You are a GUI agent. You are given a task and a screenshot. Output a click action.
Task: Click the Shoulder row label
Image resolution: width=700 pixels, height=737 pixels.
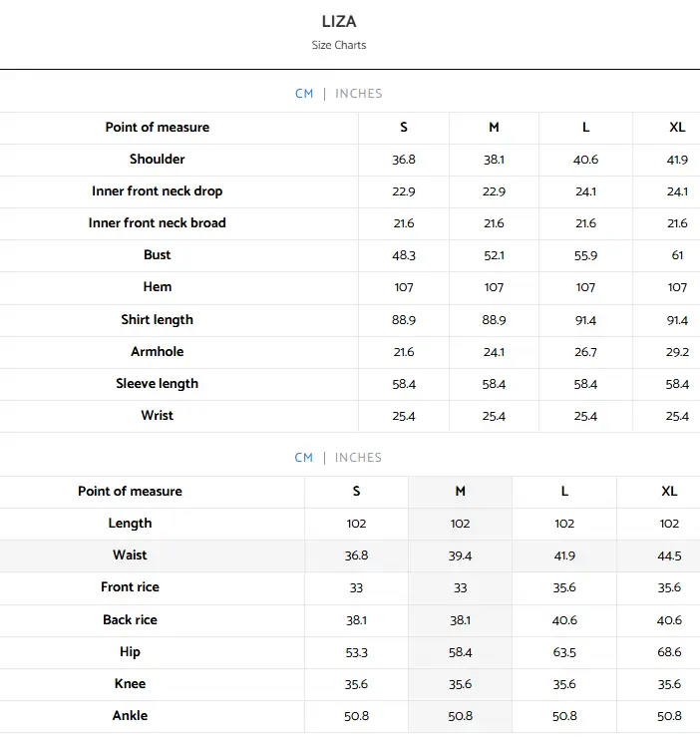[158, 160]
